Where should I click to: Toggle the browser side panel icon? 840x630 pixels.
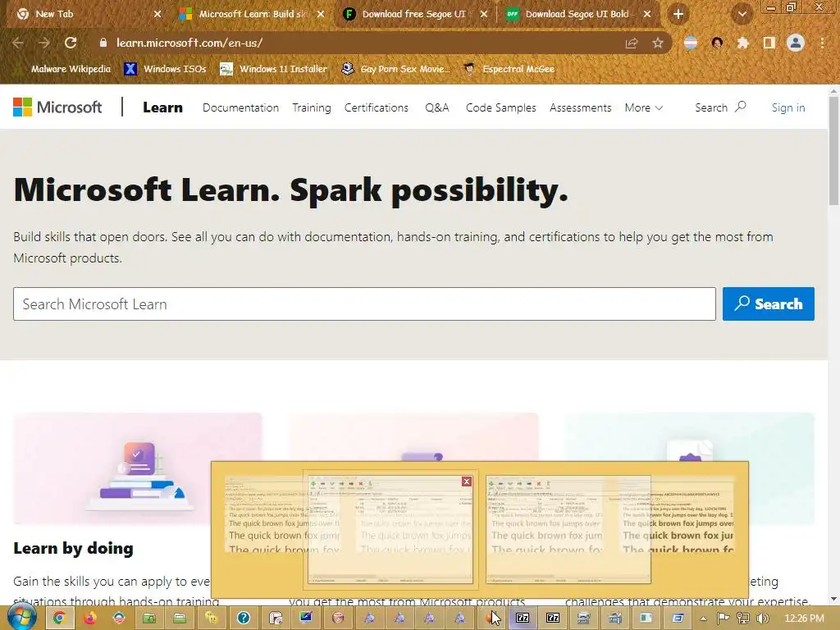pyautogui.click(x=769, y=43)
